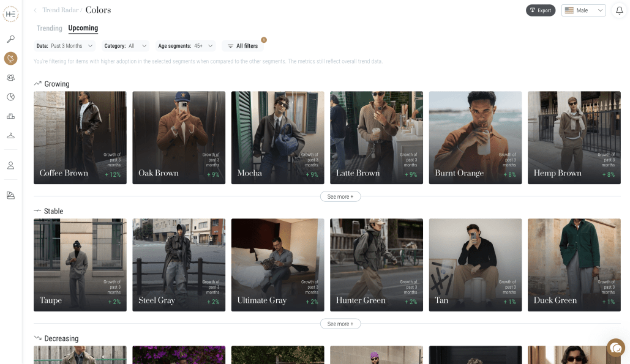Click the Trend Radar breadcrumb link
The image size is (630, 364).
click(61, 10)
